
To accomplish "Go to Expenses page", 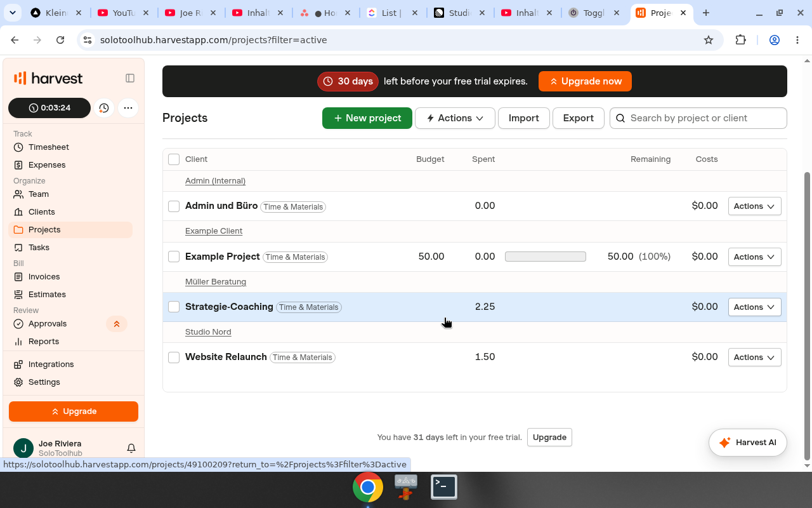I will point(47,165).
